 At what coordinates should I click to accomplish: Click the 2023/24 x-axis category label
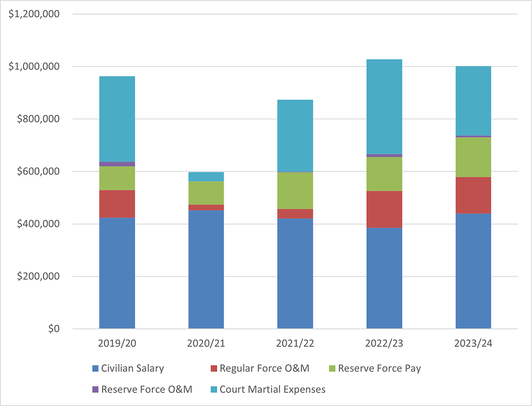coord(473,343)
